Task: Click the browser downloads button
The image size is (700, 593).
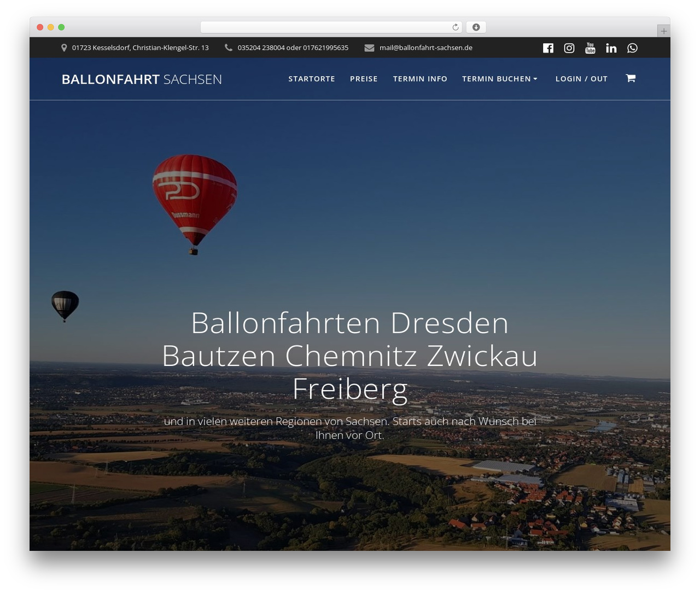Action: 476,27
